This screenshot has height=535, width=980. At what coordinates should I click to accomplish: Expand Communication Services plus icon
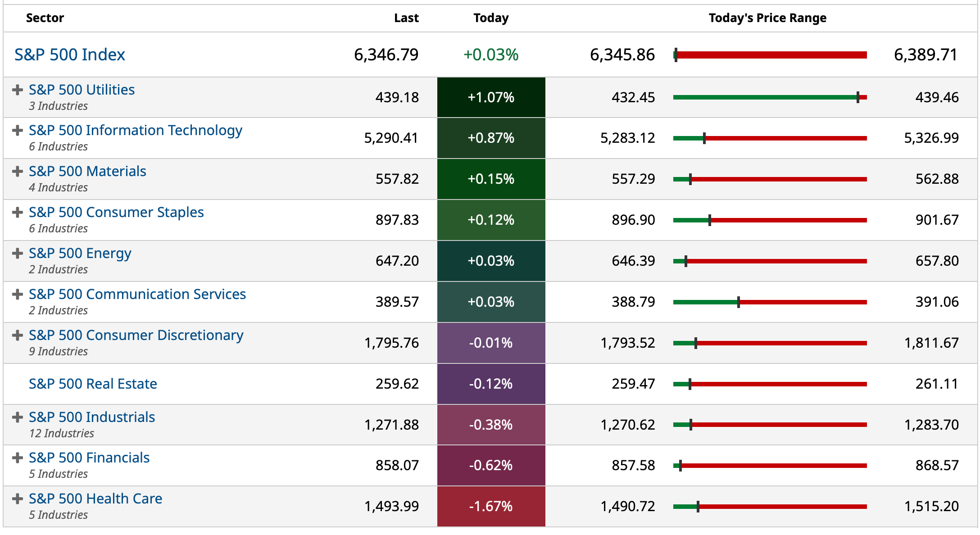18,295
